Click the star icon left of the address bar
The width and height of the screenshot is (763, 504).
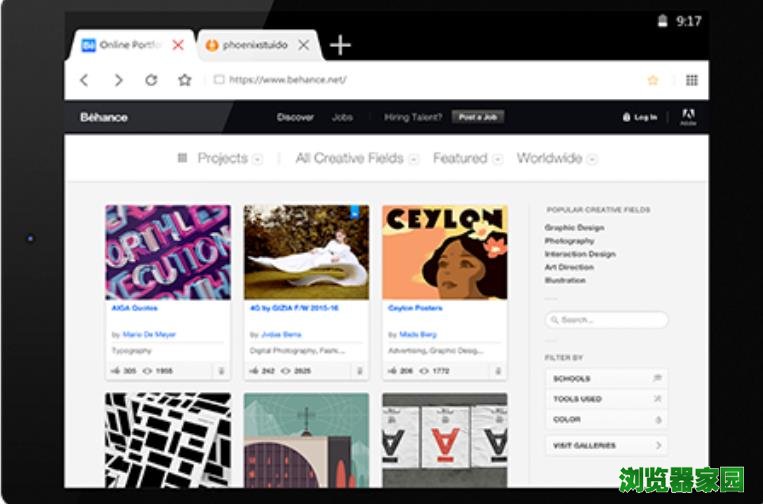pyautogui.click(x=184, y=80)
